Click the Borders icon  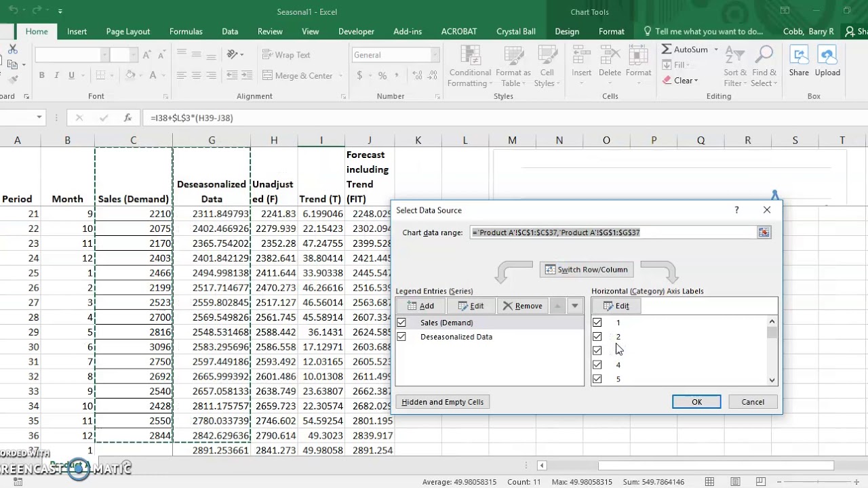pyautogui.click(x=100, y=75)
